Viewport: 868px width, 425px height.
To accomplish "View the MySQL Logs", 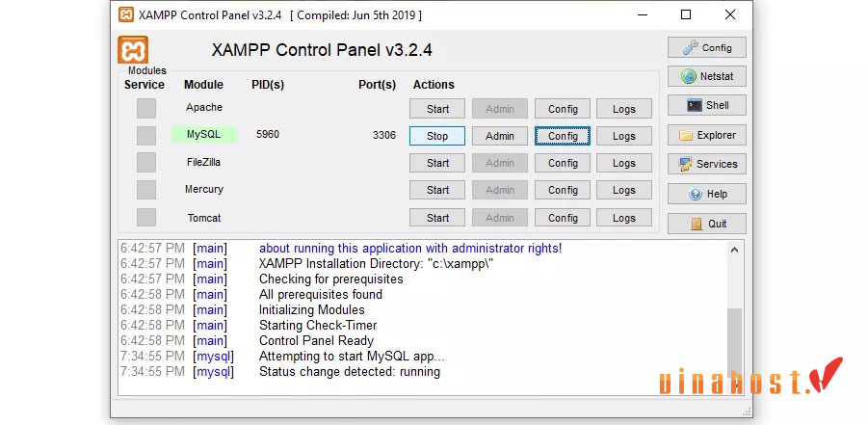I will pos(624,136).
